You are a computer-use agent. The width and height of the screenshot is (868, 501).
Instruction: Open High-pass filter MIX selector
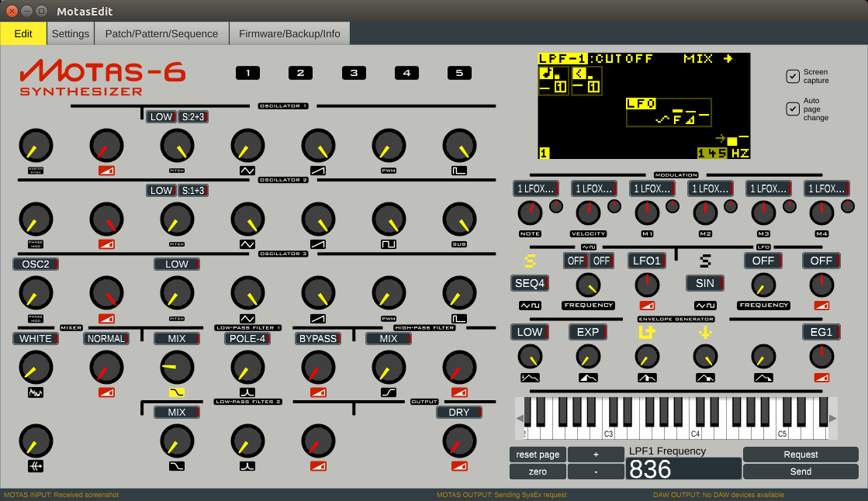[389, 338]
